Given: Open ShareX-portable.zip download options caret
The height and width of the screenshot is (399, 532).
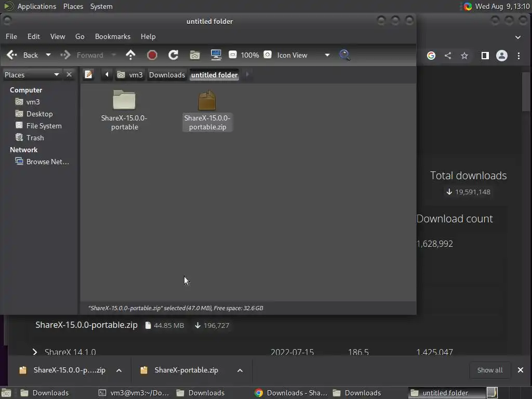Looking at the screenshot, I should tap(240, 370).
